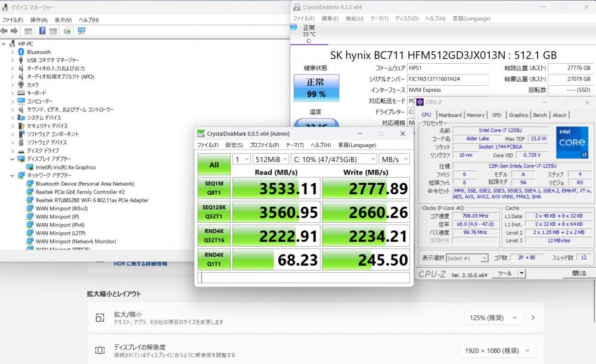Click the 閉じる button in CPU-Z

coord(579,273)
